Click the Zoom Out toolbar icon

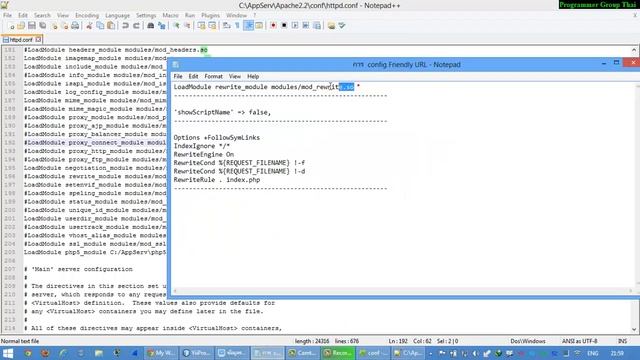(187, 26)
